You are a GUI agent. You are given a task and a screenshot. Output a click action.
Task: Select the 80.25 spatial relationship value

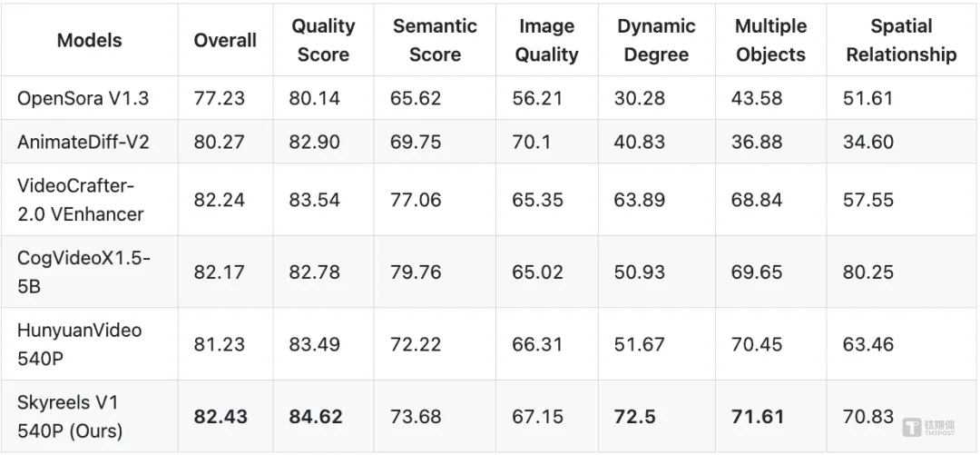[868, 272]
